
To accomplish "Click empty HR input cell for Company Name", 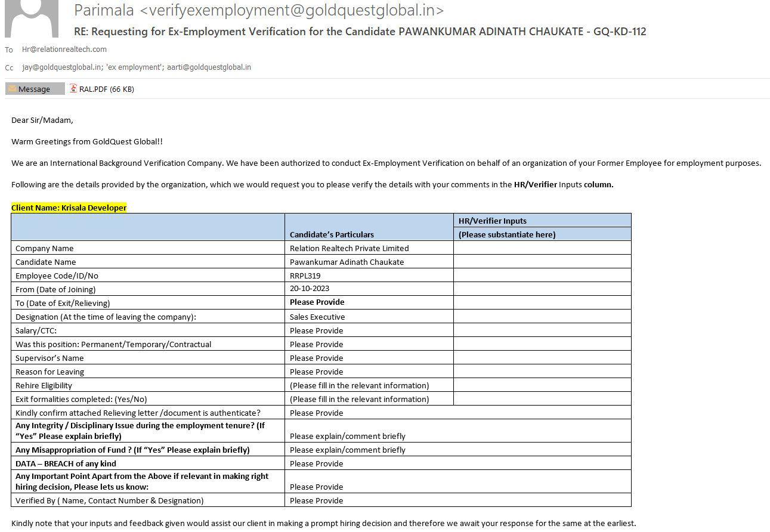I will point(542,248).
